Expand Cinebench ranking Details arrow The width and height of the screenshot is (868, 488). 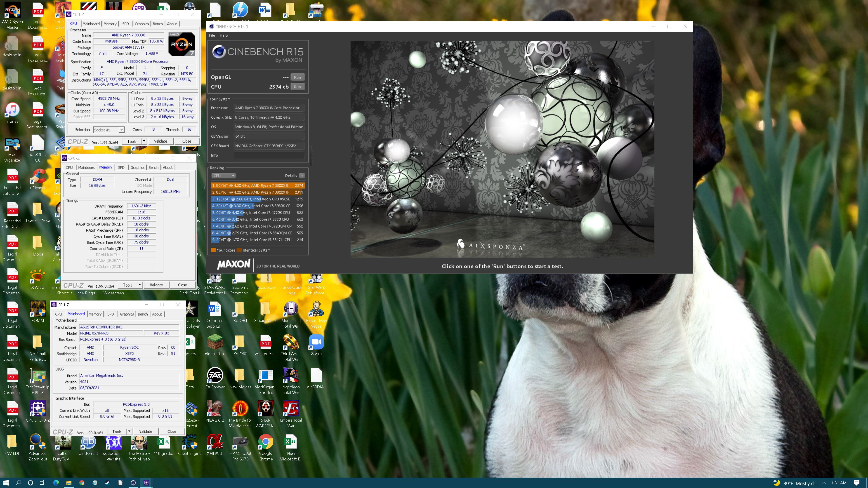point(302,176)
